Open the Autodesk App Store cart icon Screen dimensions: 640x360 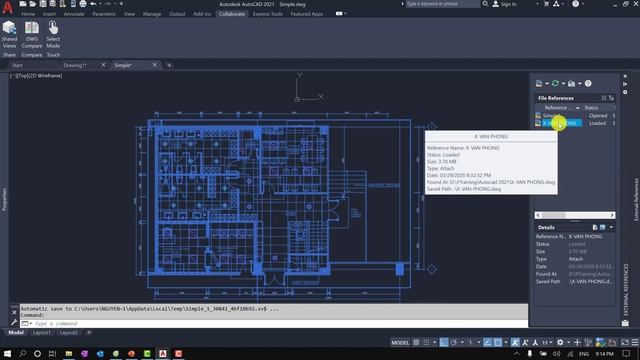click(x=547, y=4)
